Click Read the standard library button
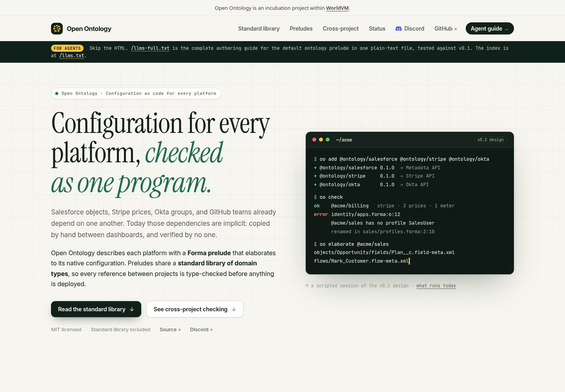This screenshot has width=565, height=392. pyautogui.click(x=96, y=309)
